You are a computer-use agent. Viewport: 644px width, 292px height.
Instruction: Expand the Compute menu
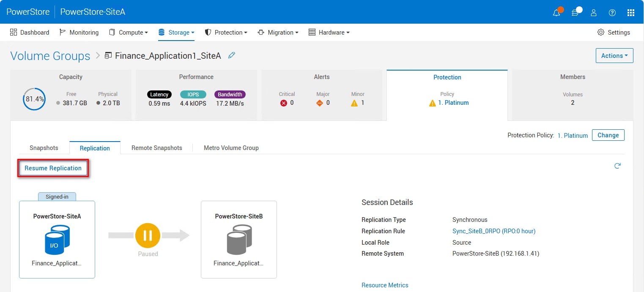point(129,33)
